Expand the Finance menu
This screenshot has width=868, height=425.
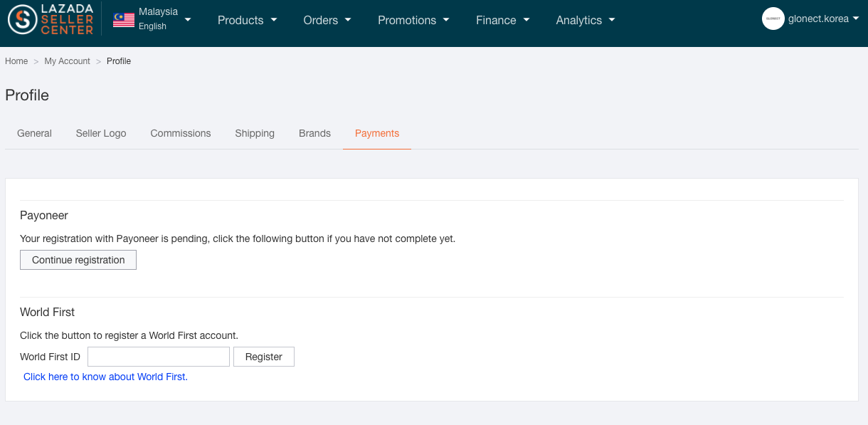pyautogui.click(x=503, y=20)
